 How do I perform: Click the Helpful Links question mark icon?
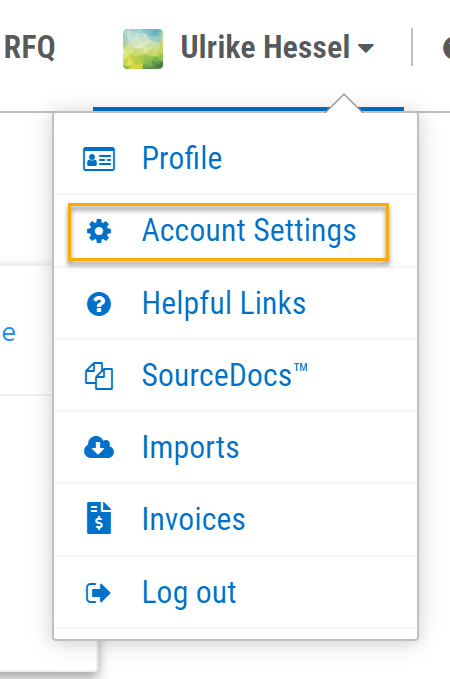[99, 304]
